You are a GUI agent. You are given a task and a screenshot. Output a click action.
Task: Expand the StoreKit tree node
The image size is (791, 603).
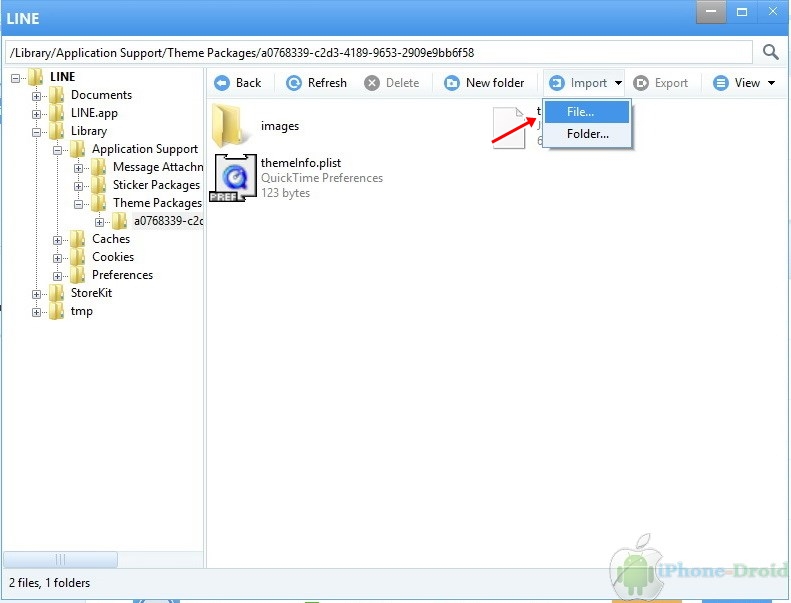click(36, 294)
